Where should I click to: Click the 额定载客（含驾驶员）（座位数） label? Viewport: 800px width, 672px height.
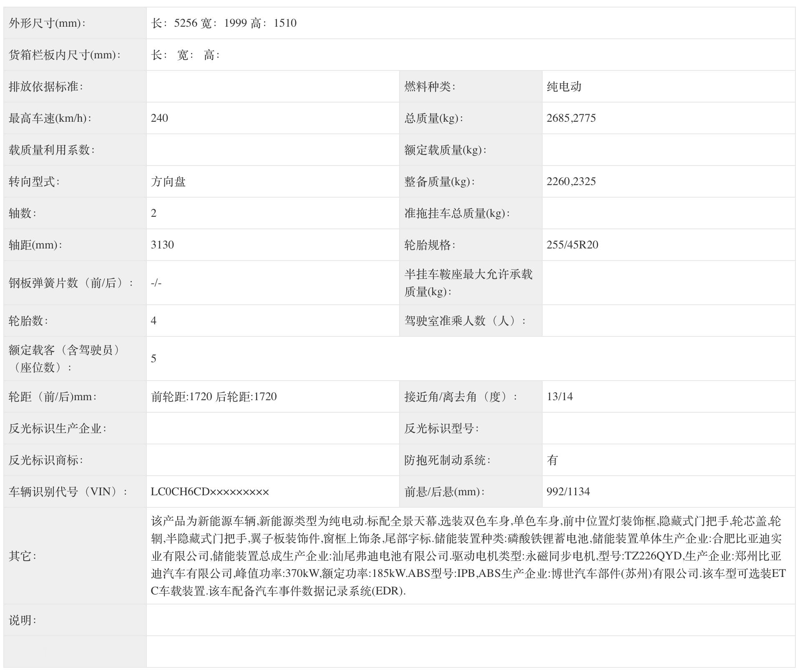click(65, 359)
